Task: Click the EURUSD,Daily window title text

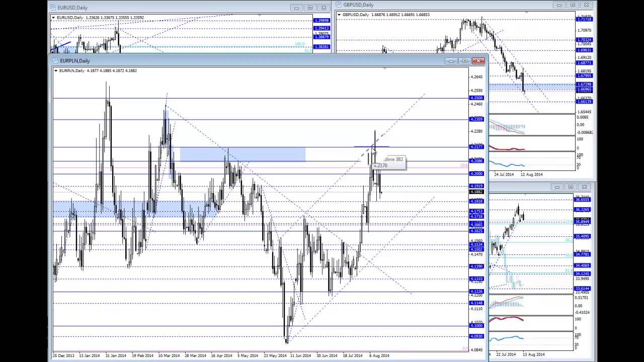Action: point(72,8)
